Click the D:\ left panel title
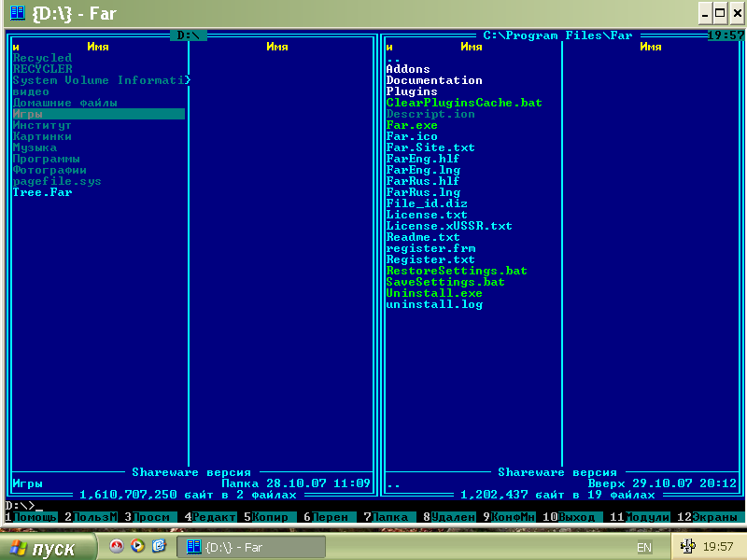Viewport: 747px width, 560px height. pyautogui.click(x=189, y=35)
